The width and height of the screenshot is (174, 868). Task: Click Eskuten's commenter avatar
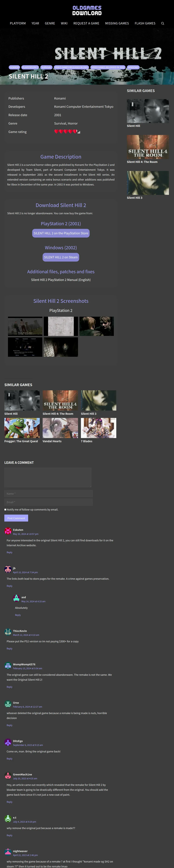point(8,531)
